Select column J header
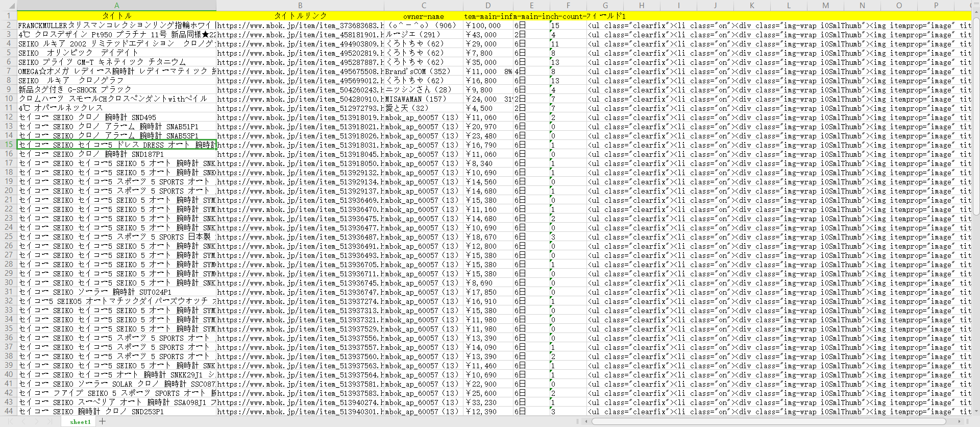Image resolution: width=980 pixels, height=427 pixels. pyautogui.click(x=715, y=6)
